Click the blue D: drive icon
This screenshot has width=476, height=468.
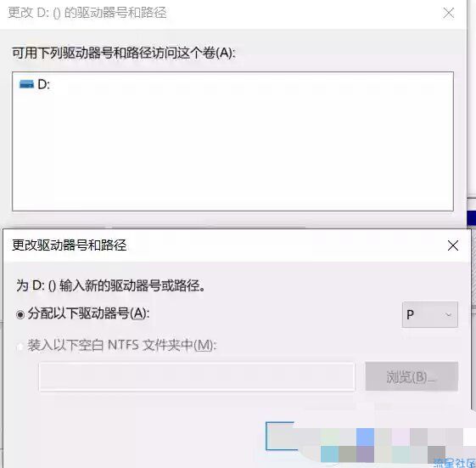point(26,84)
